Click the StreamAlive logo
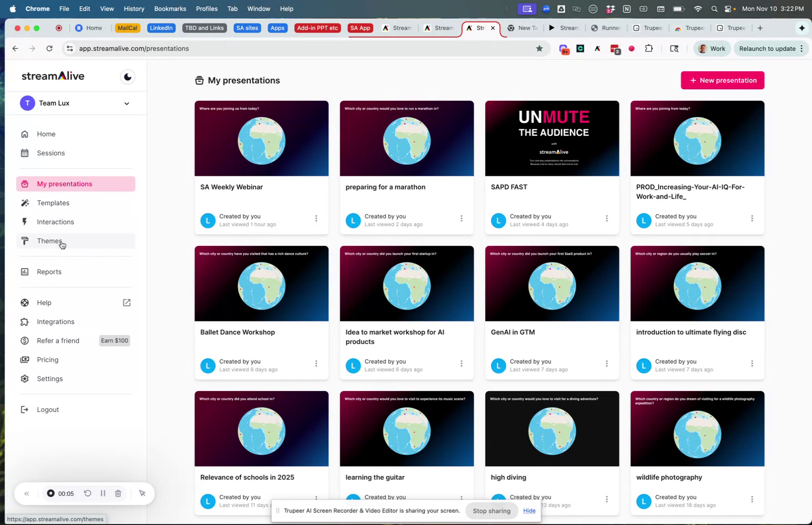The width and height of the screenshot is (812, 525). [x=54, y=76]
